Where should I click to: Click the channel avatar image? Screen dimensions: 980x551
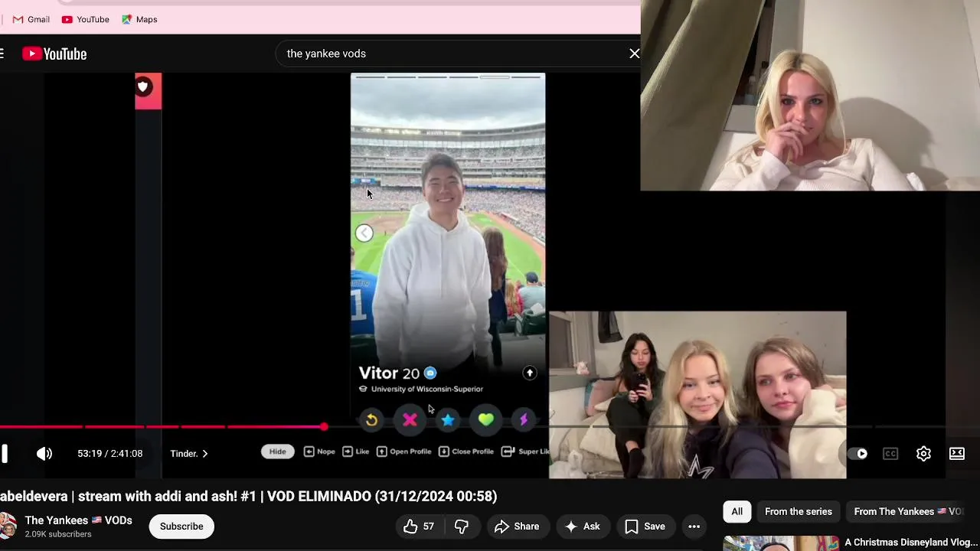[x=8, y=526]
